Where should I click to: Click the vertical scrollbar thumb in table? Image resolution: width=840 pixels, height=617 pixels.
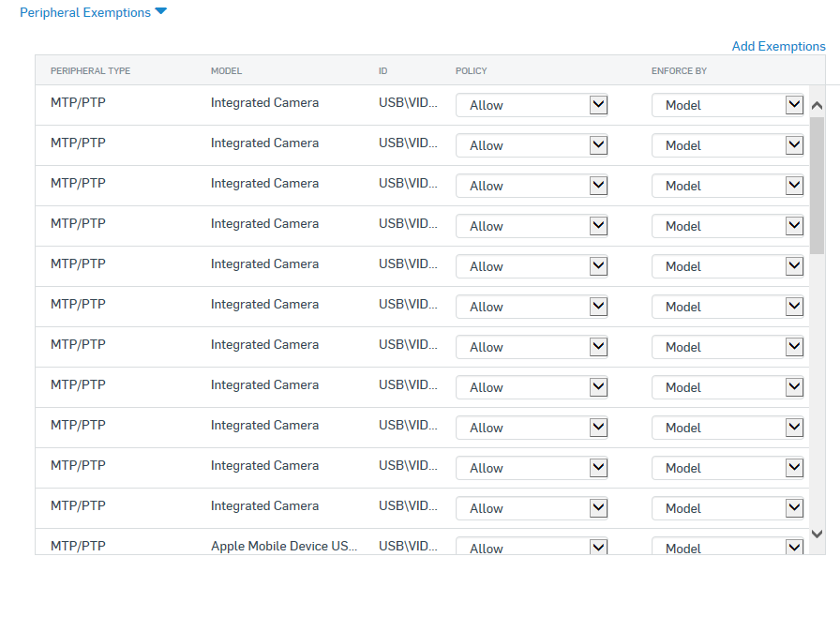pos(817,186)
